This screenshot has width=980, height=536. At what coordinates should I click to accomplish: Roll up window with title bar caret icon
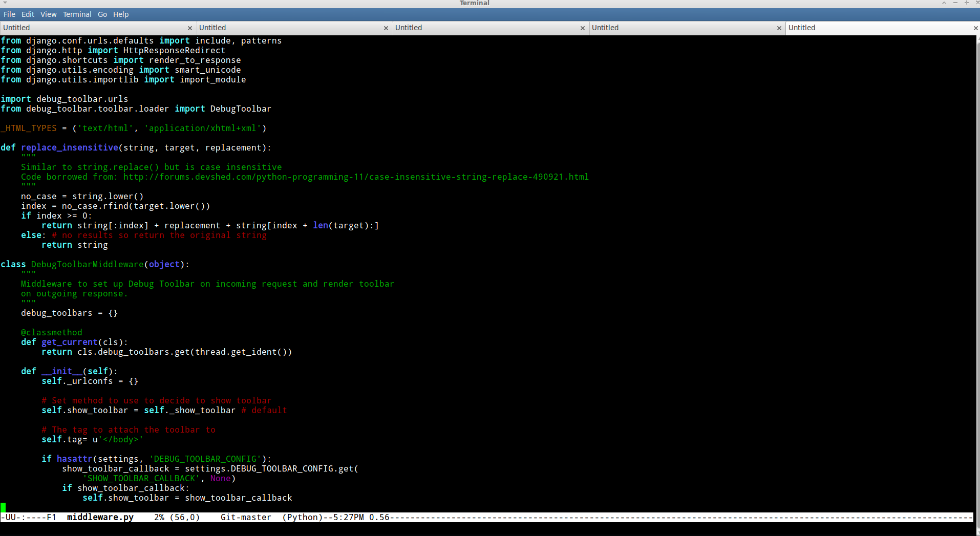(x=944, y=3)
